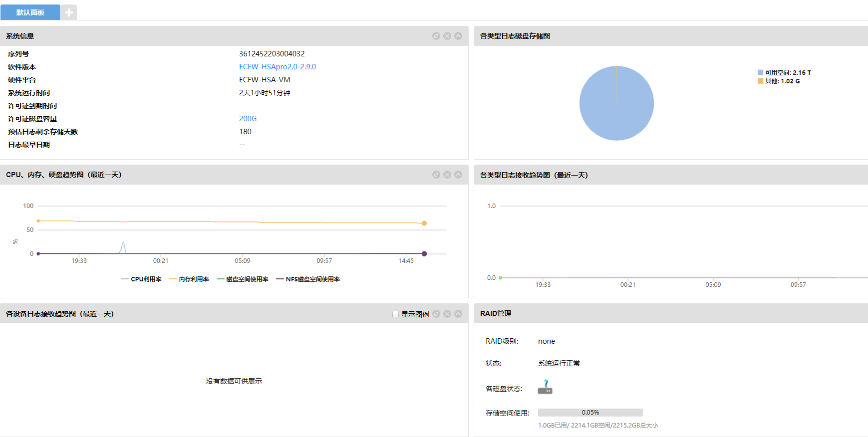The image size is (868, 437).
Task: Toggle 其他 1.02 G pie legend entry
Action: pyautogui.click(x=779, y=81)
